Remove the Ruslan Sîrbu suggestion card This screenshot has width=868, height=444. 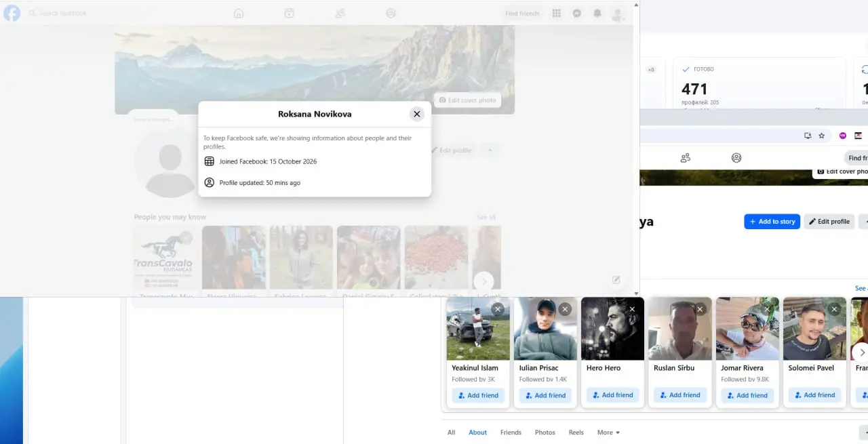700,309
